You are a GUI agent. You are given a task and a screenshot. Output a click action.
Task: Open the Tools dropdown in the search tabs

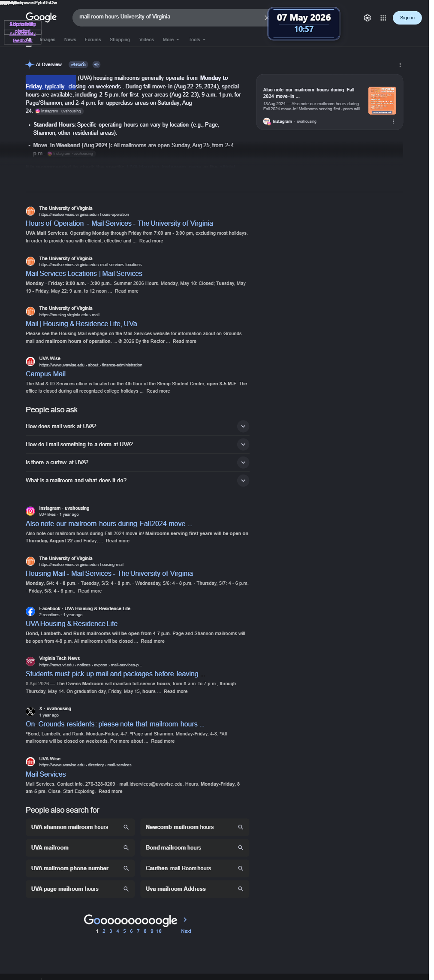coord(197,39)
